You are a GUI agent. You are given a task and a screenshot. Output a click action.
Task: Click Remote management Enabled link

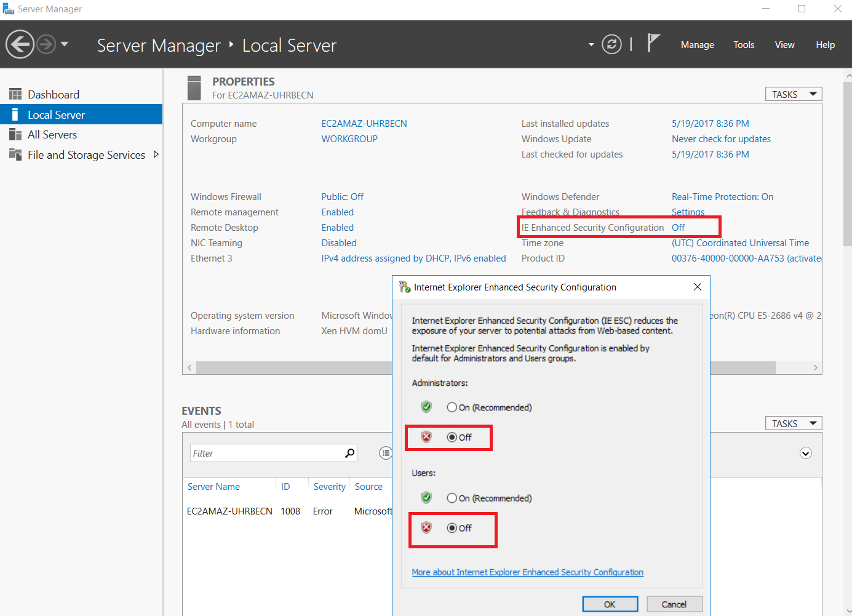pyautogui.click(x=337, y=212)
